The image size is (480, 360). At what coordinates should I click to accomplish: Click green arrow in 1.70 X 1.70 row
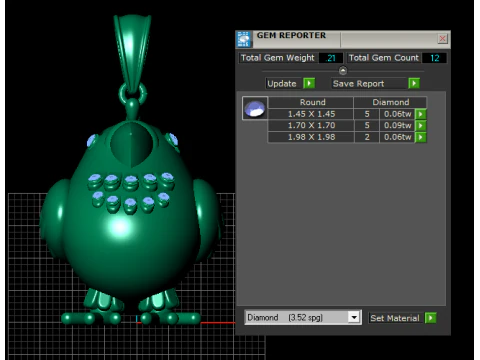tap(421, 126)
